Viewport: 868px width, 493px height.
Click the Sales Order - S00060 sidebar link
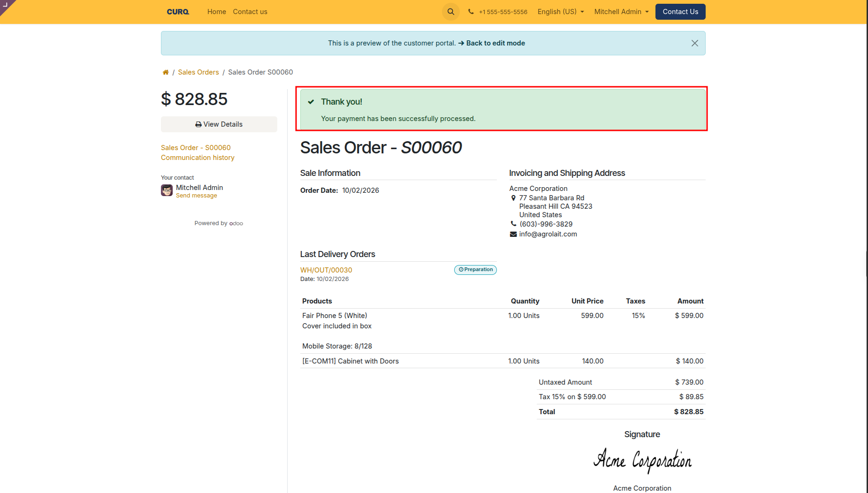click(196, 148)
